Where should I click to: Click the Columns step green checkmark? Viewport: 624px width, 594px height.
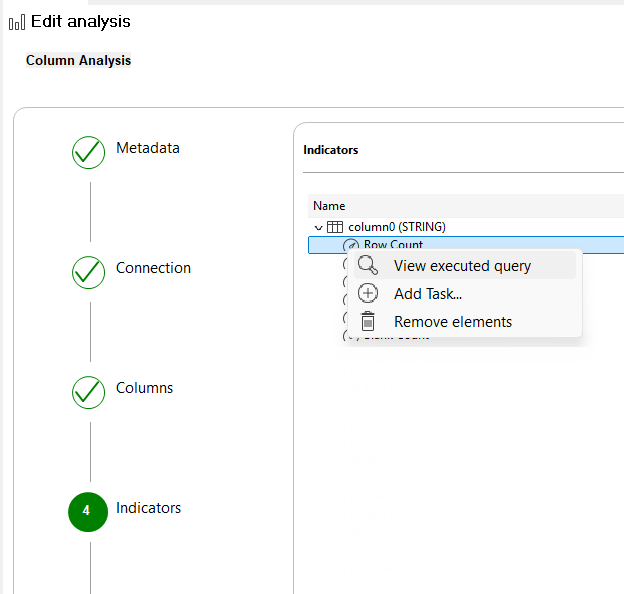(89, 392)
